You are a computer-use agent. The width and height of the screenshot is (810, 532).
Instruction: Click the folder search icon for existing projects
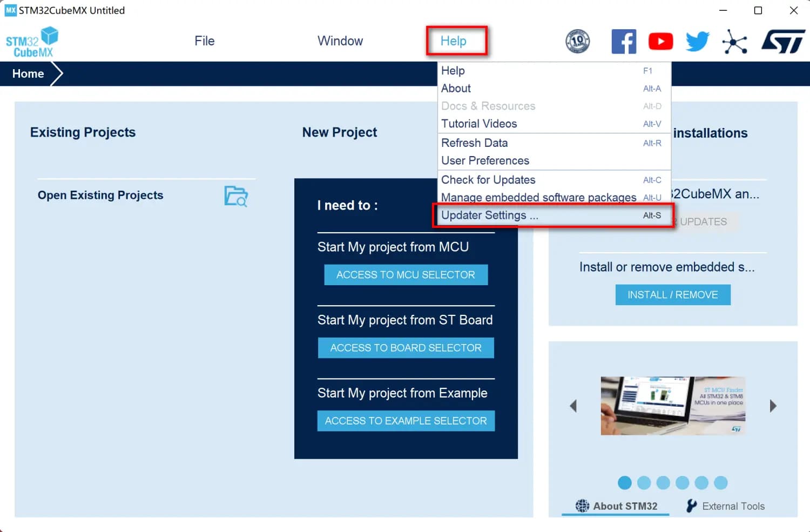(236, 196)
